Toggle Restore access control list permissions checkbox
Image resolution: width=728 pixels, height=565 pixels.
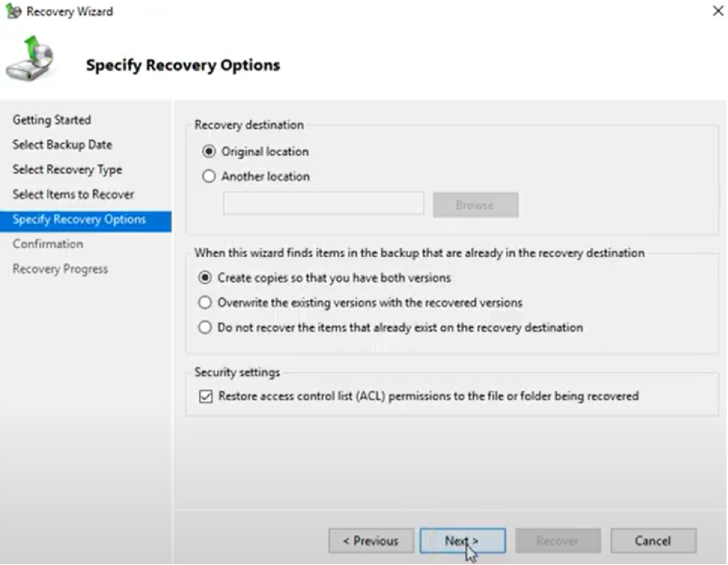click(206, 397)
